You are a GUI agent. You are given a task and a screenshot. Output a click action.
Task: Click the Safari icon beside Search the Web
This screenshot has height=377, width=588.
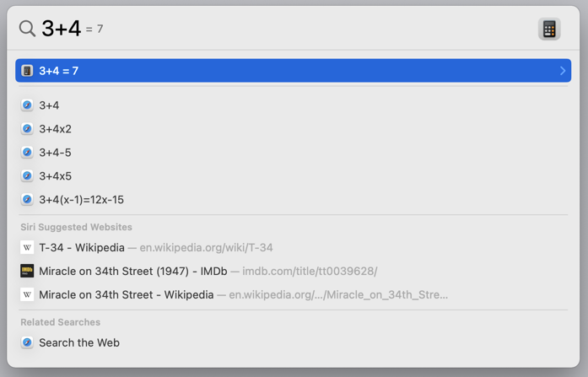click(27, 342)
